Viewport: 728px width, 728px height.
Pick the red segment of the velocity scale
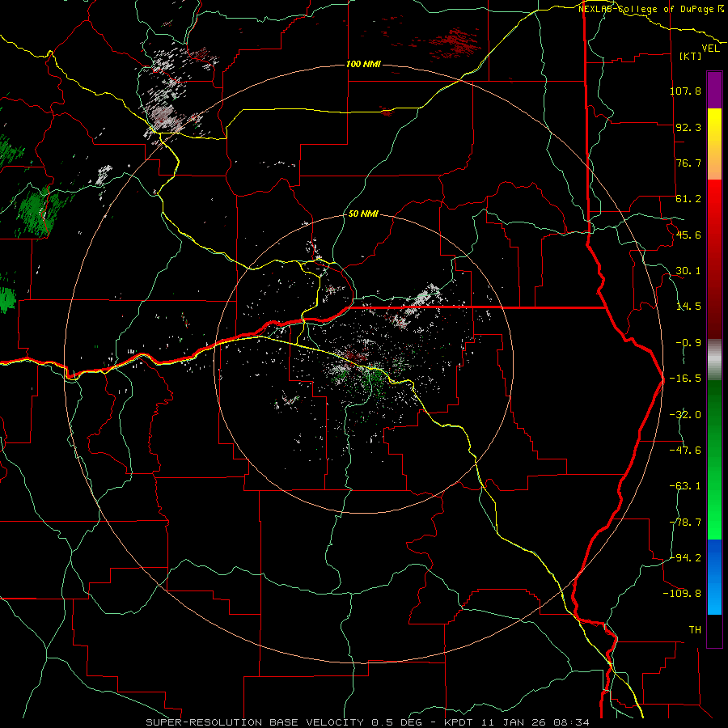pyautogui.click(x=714, y=259)
